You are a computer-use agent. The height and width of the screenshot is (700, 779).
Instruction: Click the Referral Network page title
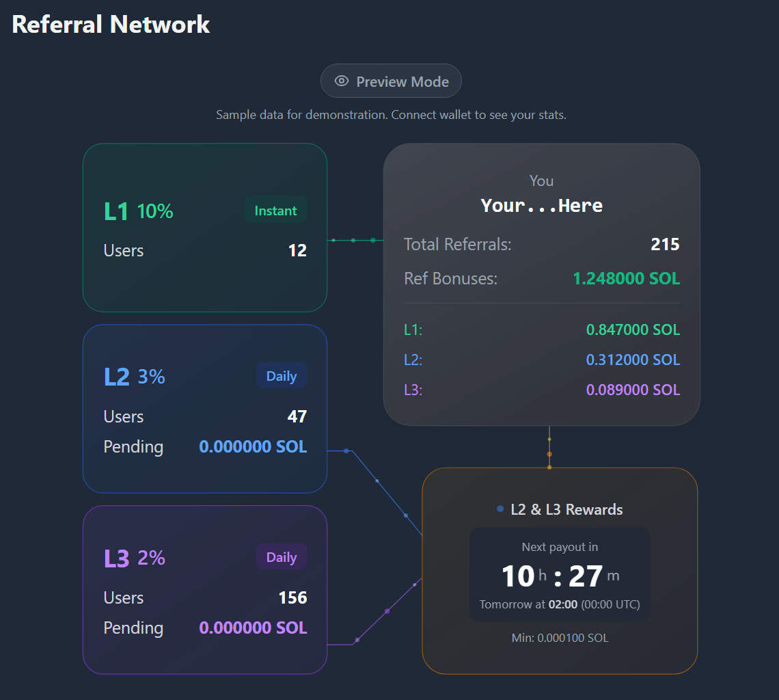[111, 25]
